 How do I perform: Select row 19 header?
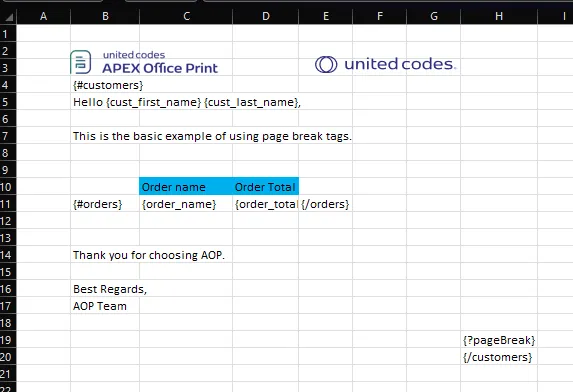click(x=8, y=340)
